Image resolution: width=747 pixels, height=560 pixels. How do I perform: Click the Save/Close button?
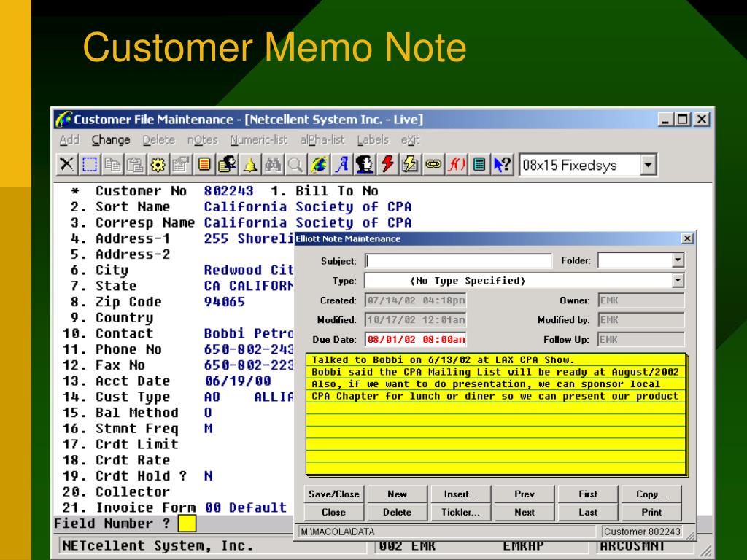click(x=333, y=494)
